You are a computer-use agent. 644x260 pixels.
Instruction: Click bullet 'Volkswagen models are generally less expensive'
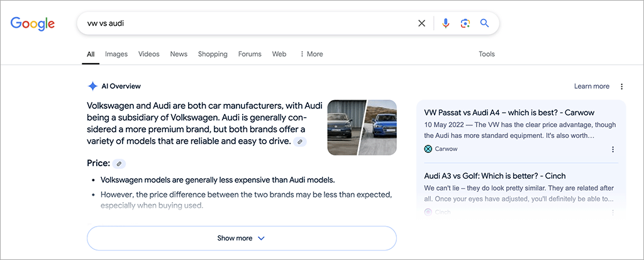[218, 180]
